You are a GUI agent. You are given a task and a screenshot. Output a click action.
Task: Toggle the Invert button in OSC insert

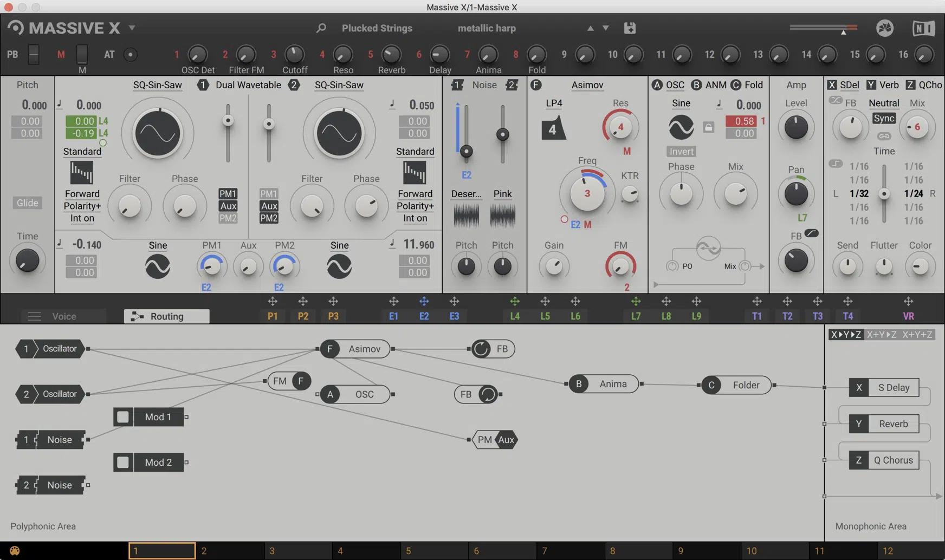[681, 152]
